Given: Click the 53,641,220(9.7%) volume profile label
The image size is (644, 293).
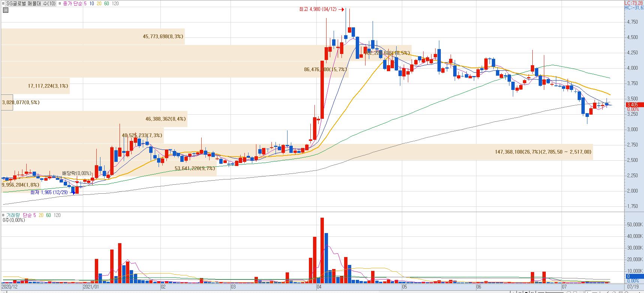Looking at the screenshot, I should (195, 168).
